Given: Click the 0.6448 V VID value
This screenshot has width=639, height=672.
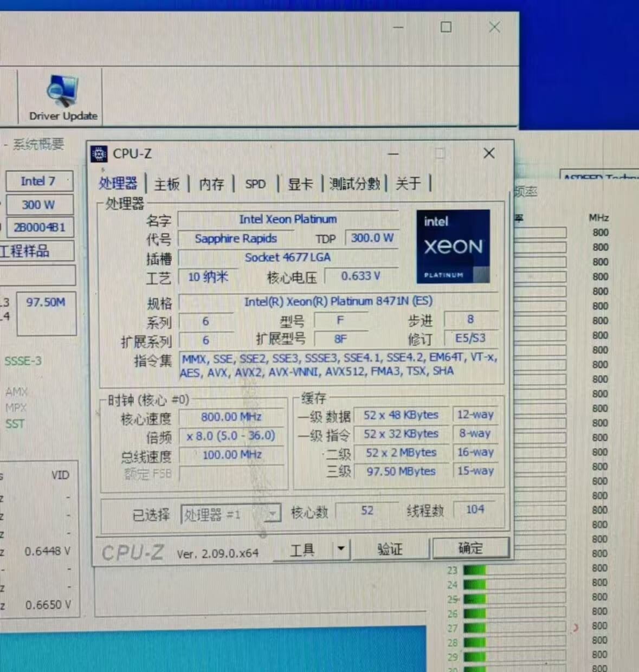Looking at the screenshot, I should click(47, 551).
